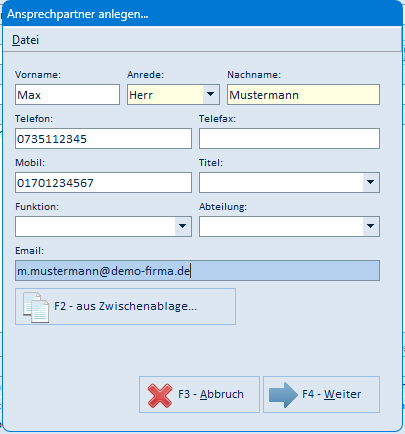Click the blue arrow Weiter icon
The height and width of the screenshot is (434, 405).
click(x=283, y=395)
